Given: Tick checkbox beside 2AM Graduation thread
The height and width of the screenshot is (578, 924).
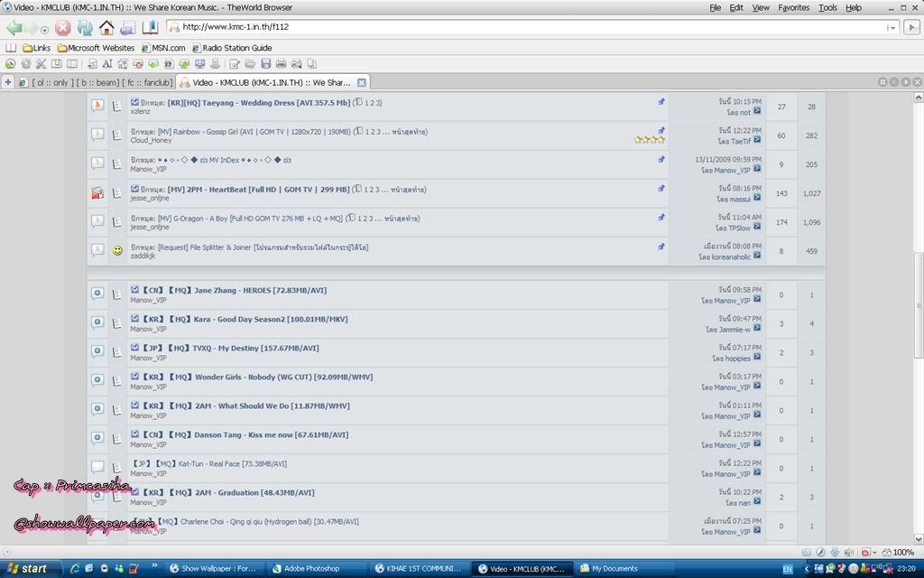Looking at the screenshot, I should (135, 492).
